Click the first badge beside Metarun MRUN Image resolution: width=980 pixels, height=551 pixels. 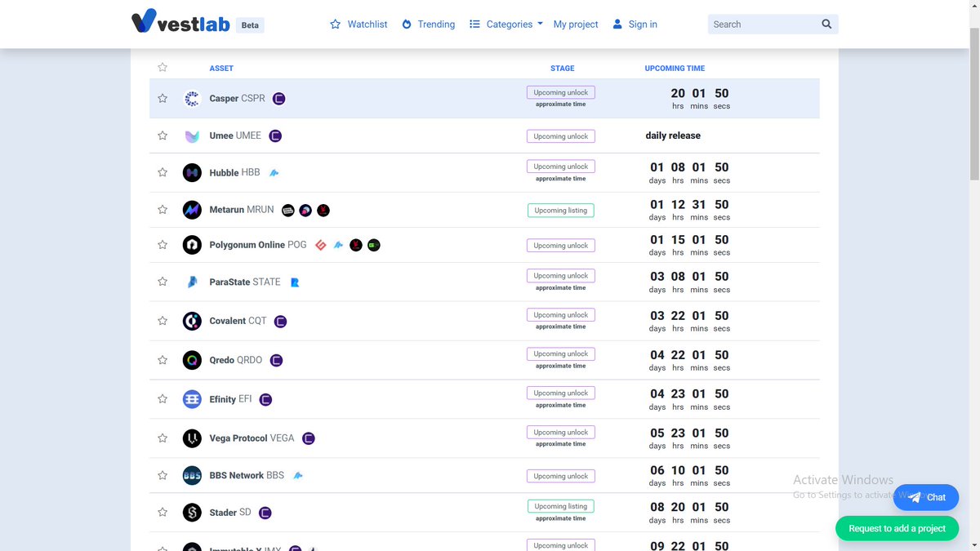[x=287, y=210]
